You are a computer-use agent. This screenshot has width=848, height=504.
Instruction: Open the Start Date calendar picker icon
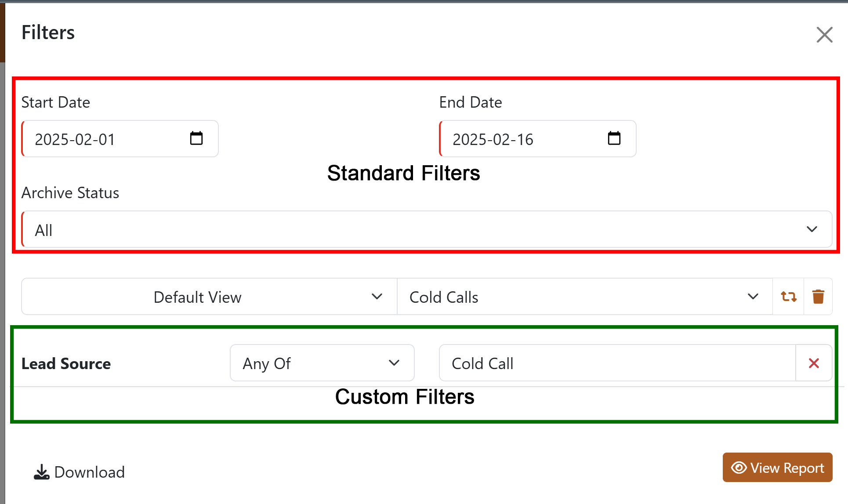[196, 138]
